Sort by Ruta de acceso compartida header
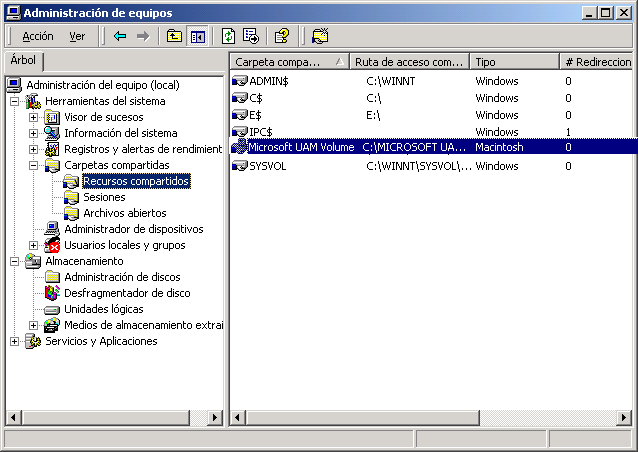This screenshot has width=638, height=452. click(409, 62)
